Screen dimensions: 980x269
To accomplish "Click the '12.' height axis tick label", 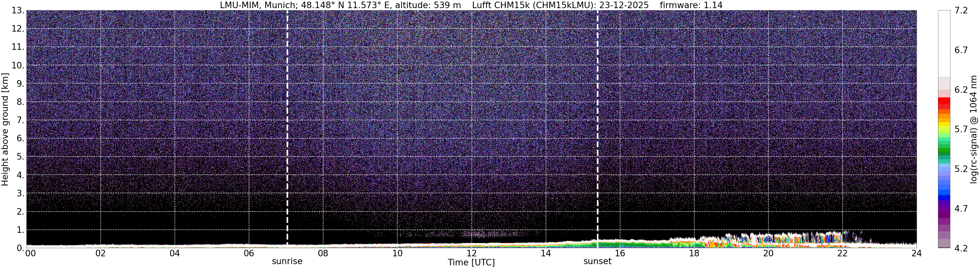I will pos(18,29).
